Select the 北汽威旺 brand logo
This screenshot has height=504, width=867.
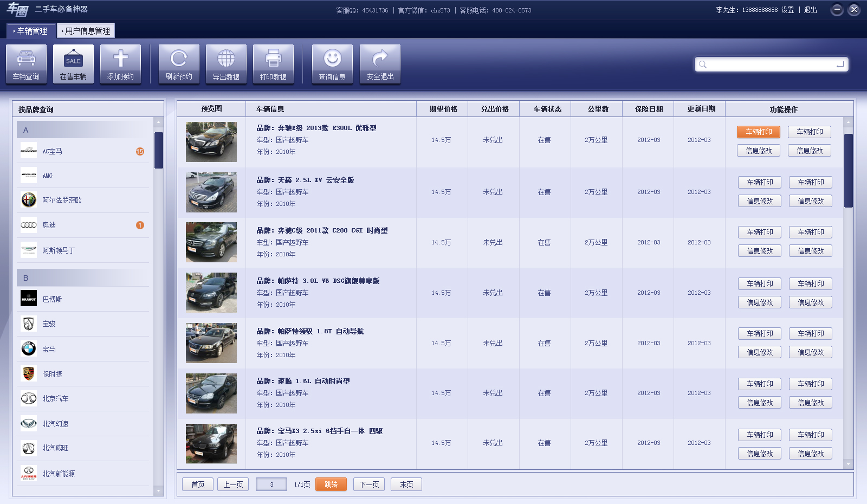click(29, 448)
